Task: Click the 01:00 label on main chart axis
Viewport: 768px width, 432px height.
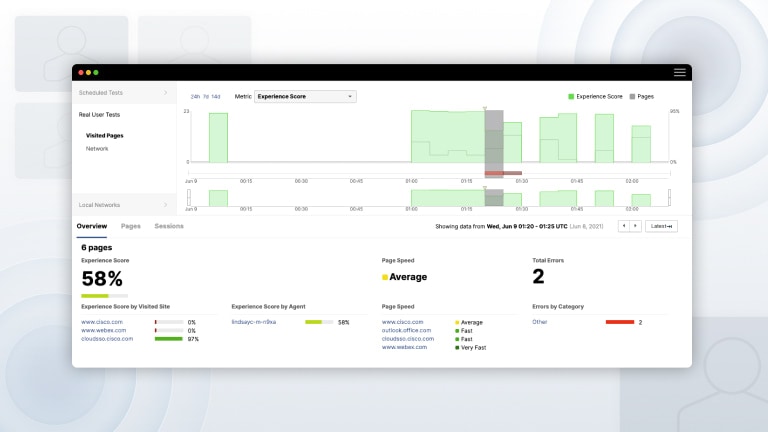Action: click(x=411, y=181)
